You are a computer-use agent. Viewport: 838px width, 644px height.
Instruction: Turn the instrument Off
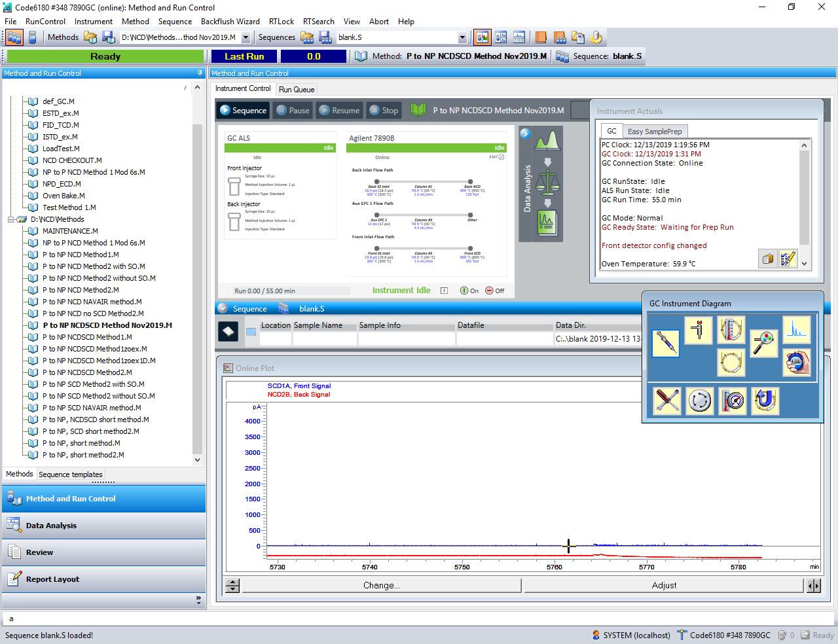tap(495, 291)
